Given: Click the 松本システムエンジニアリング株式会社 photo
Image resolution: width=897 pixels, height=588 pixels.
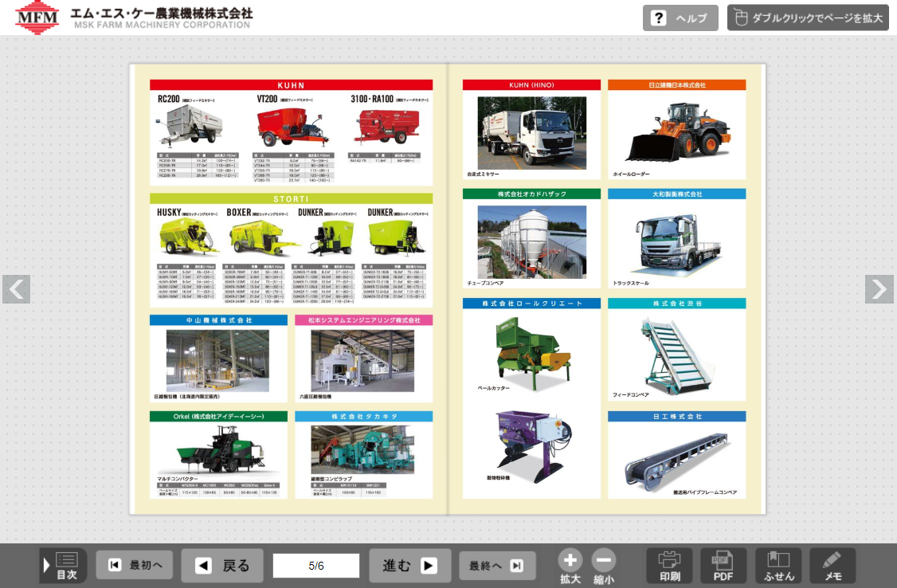Looking at the screenshot, I should 362,360.
